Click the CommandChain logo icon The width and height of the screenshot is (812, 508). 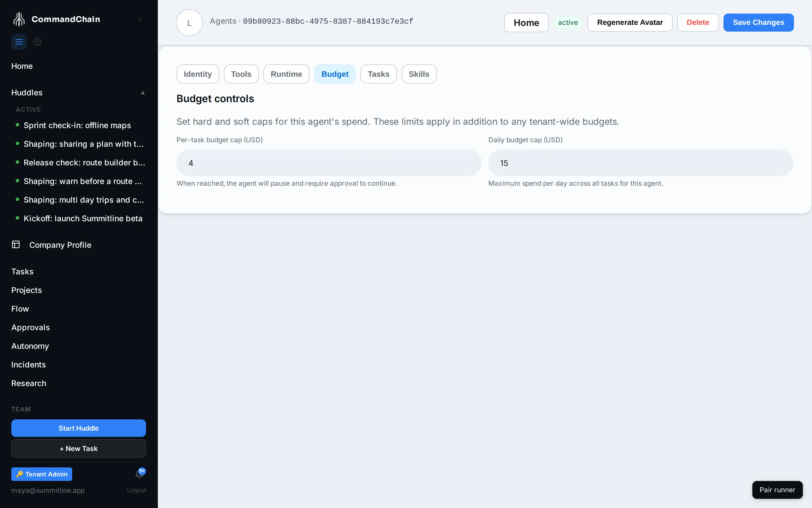pyautogui.click(x=19, y=19)
